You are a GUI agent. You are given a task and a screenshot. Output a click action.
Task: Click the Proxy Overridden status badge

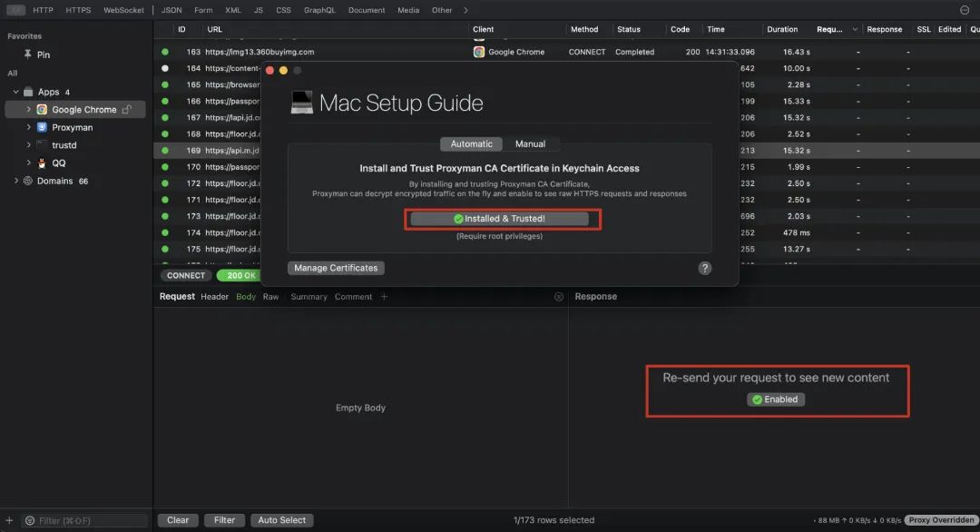[x=941, y=520]
